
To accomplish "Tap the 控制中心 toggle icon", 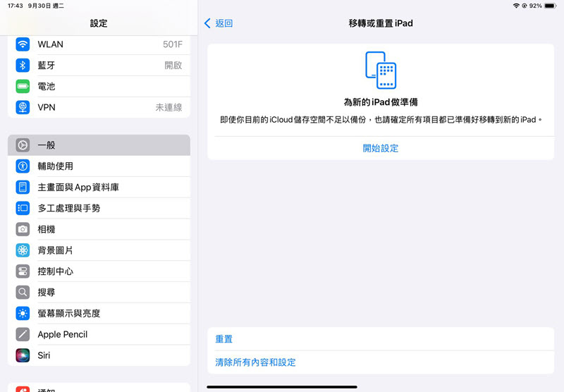I will 23,271.
